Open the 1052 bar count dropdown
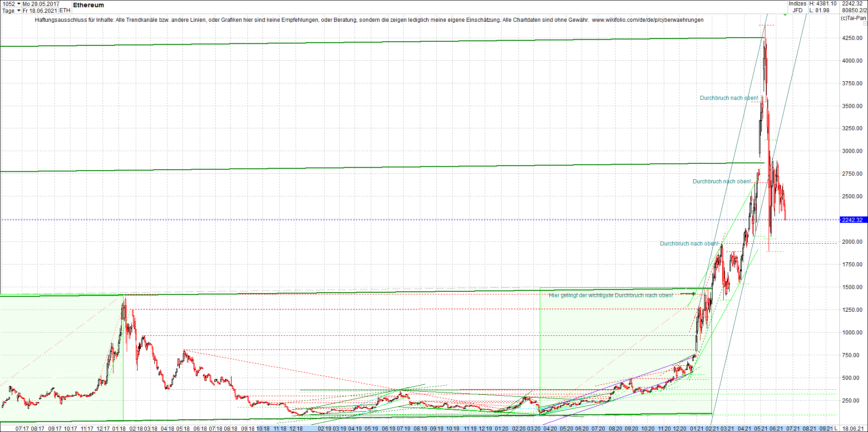Screen dimensions: 868x432 tap(19, 4)
